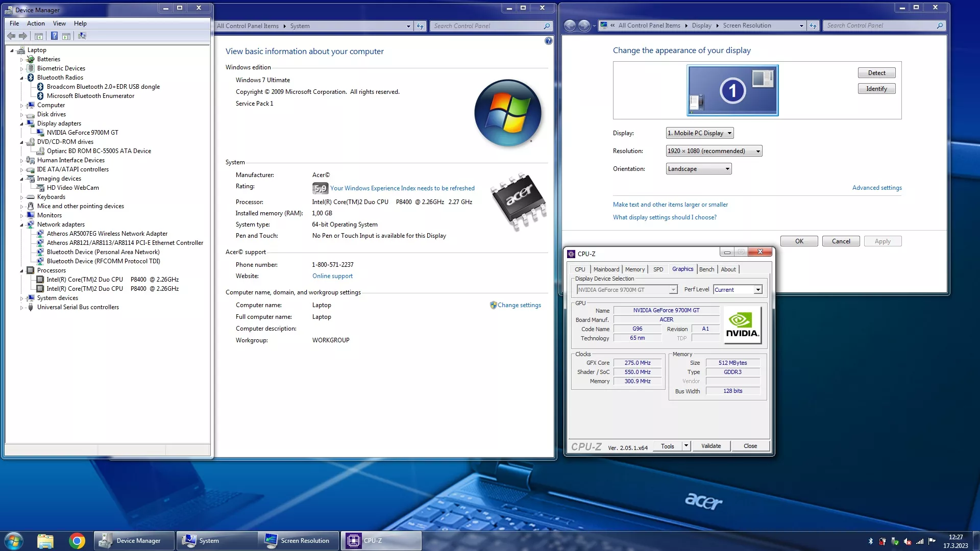Click Change settings link in System window
980x551 pixels.
519,305
